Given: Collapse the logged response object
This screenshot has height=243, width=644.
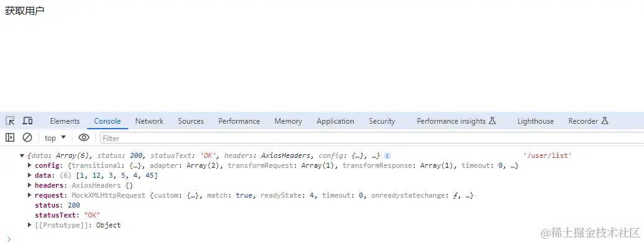Looking at the screenshot, I should point(22,156).
